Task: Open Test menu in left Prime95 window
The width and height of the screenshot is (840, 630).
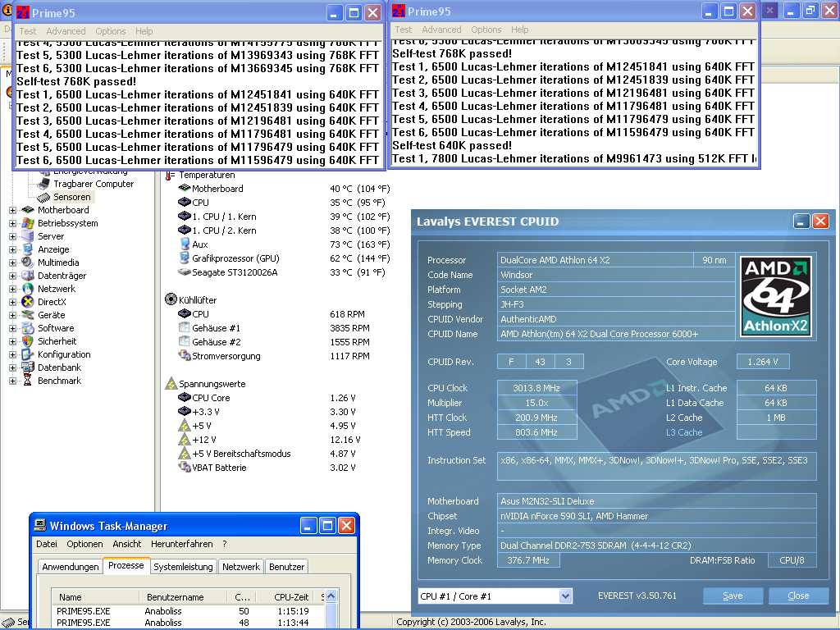Action: (x=28, y=31)
